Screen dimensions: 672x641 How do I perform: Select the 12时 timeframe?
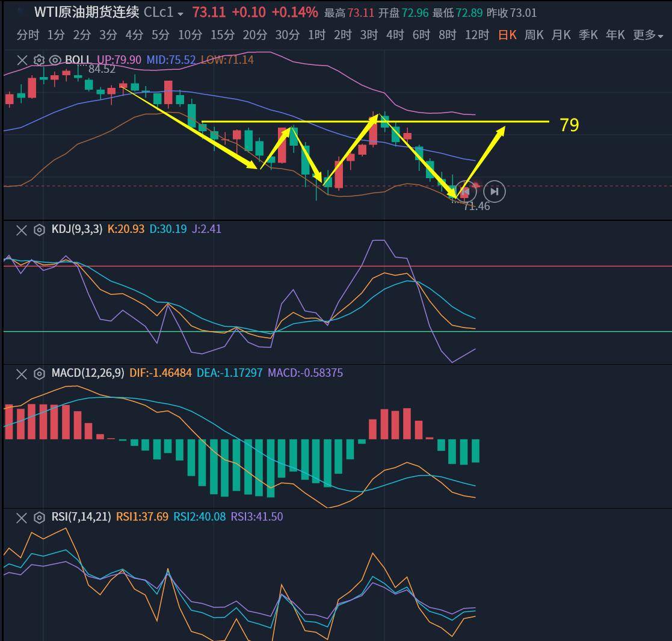coord(477,35)
